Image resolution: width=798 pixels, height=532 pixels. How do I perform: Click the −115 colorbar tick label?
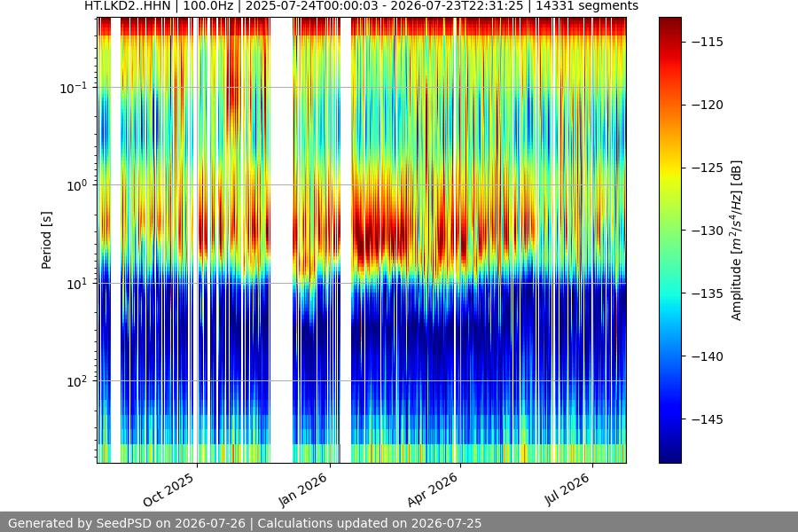(x=708, y=42)
